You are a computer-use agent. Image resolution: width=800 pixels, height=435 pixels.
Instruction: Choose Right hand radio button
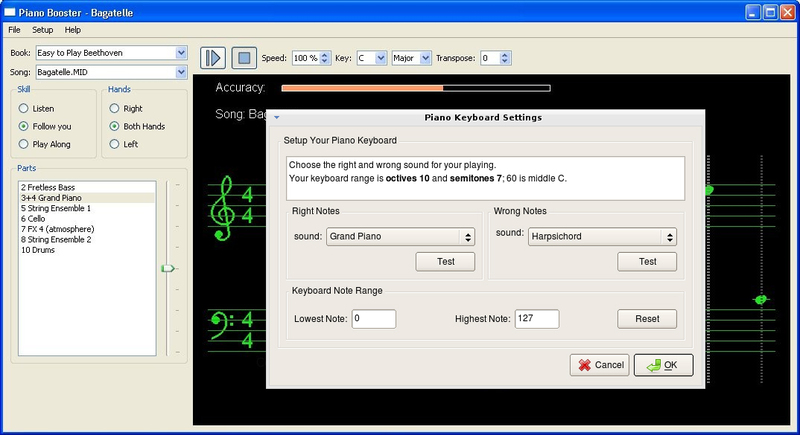115,108
